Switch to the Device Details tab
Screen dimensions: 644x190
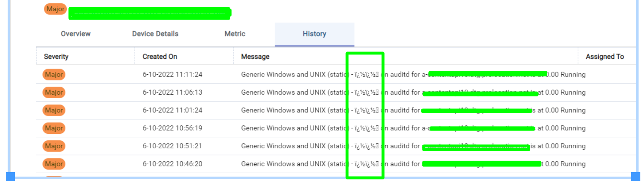(155, 34)
